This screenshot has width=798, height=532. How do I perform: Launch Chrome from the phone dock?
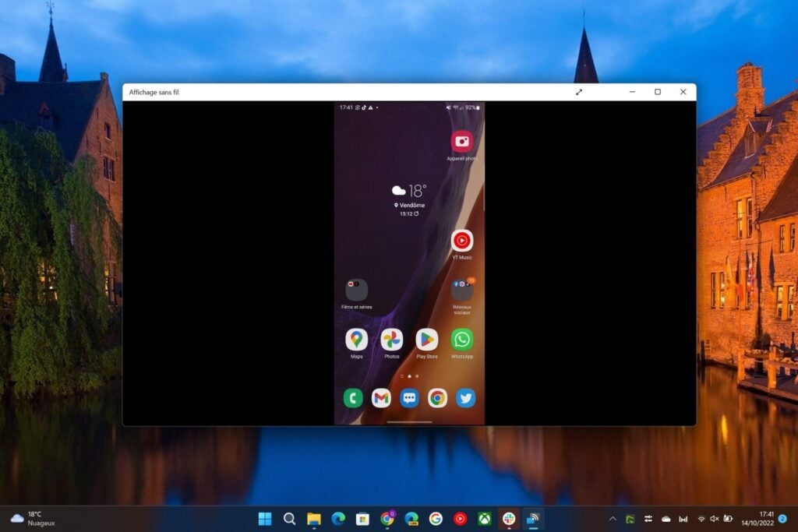(437, 398)
